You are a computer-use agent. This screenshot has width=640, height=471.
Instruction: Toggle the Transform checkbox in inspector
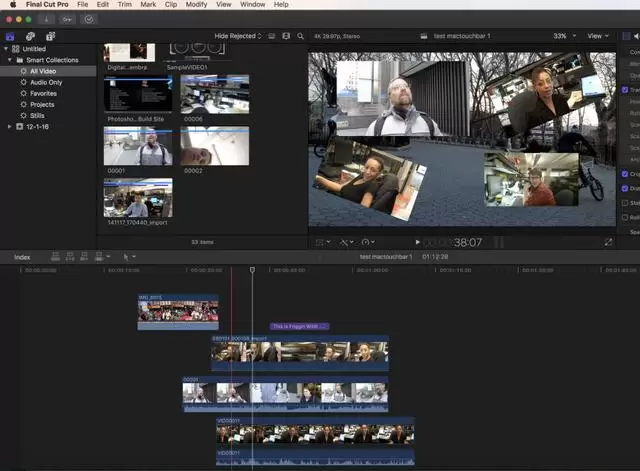pos(625,90)
